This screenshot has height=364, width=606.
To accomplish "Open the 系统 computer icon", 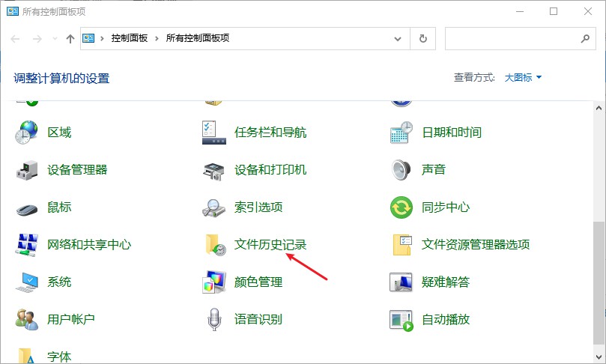I will pyautogui.click(x=27, y=282).
